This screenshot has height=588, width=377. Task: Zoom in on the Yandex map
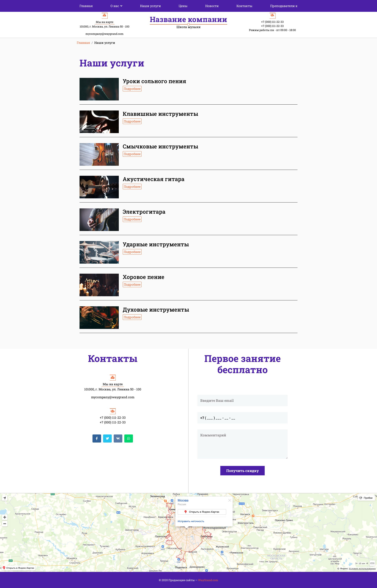(x=5, y=517)
